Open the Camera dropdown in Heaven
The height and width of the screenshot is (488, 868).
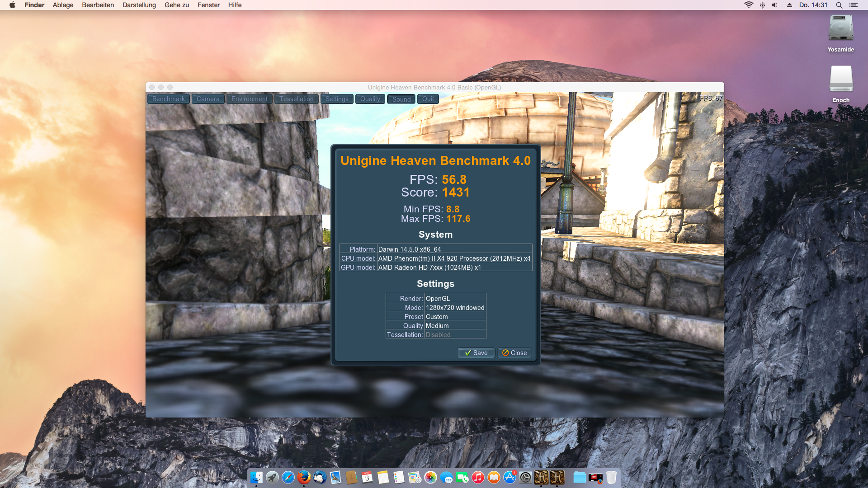point(208,99)
